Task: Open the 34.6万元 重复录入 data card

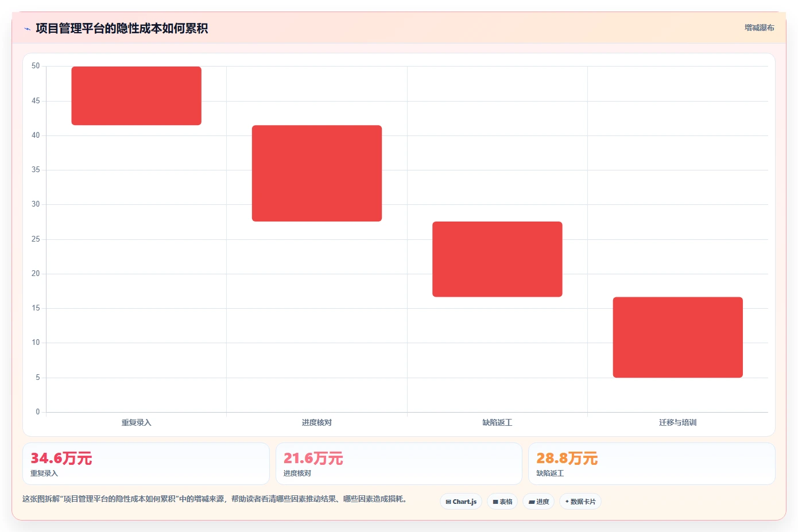Action: tap(146, 464)
